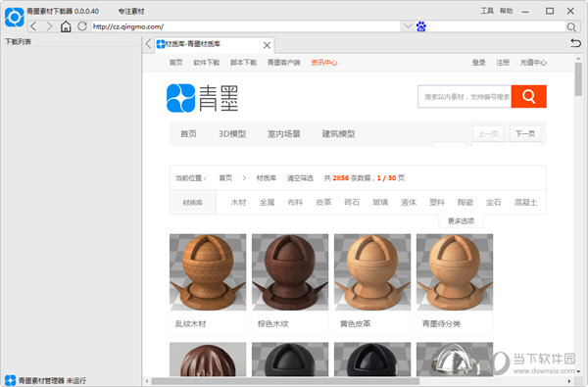The width and height of the screenshot is (588, 387).
Task: Click the 青墨 logo on the page
Action: click(x=203, y=98)
